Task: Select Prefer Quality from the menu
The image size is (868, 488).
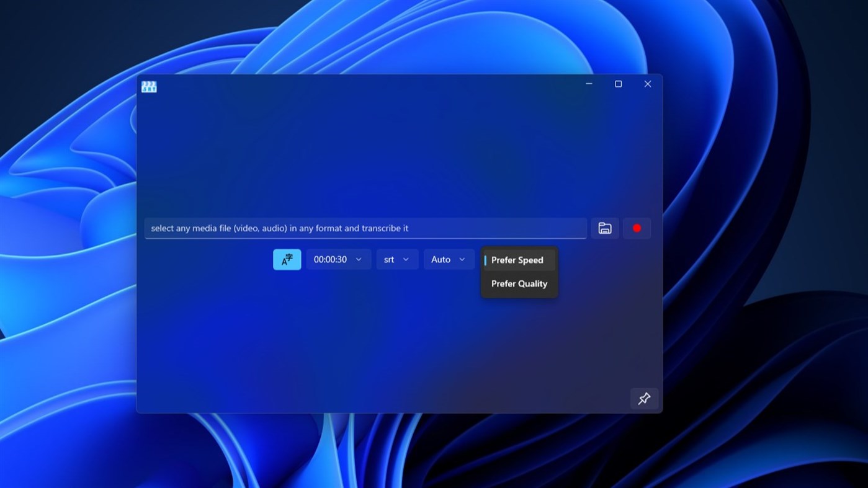Action: point(519,283)
